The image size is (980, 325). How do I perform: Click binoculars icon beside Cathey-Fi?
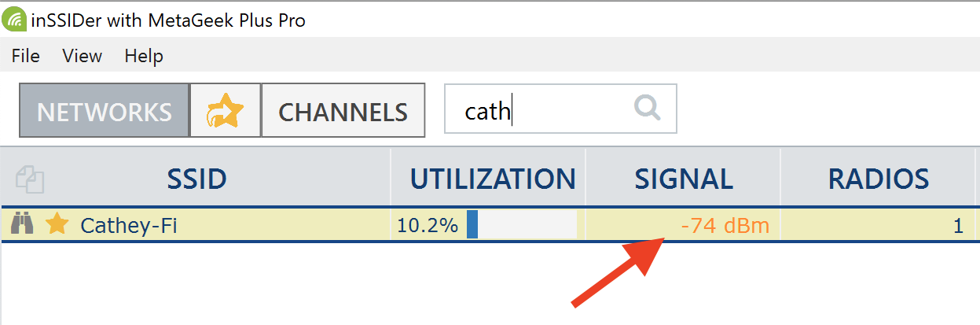click(x=22, y=225)
